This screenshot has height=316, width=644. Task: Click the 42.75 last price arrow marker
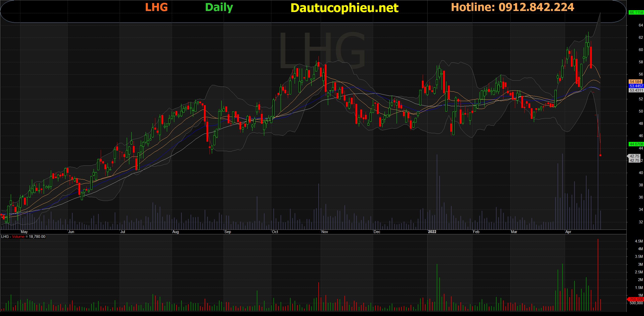634,156
